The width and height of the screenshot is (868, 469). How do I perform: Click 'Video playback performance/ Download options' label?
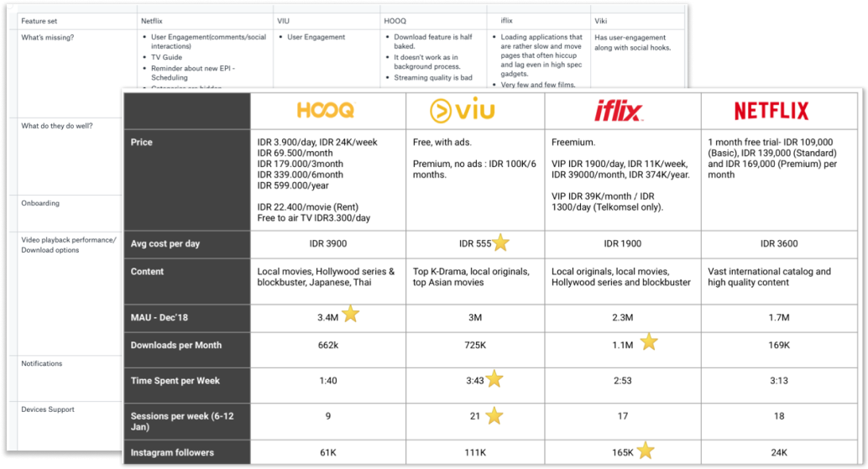click(69, 245)
